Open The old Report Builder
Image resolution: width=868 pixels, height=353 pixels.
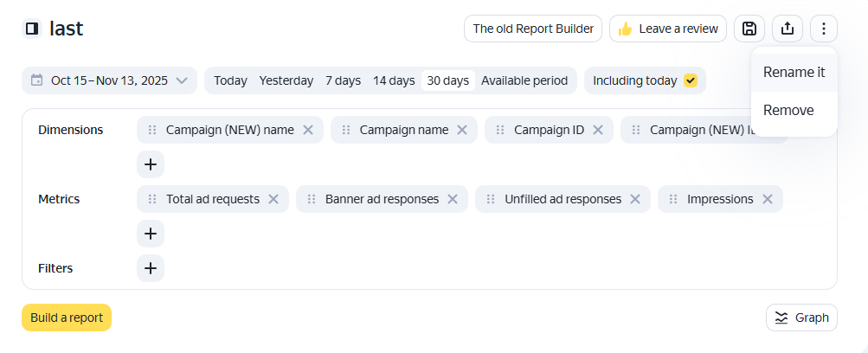coord(533,29)
